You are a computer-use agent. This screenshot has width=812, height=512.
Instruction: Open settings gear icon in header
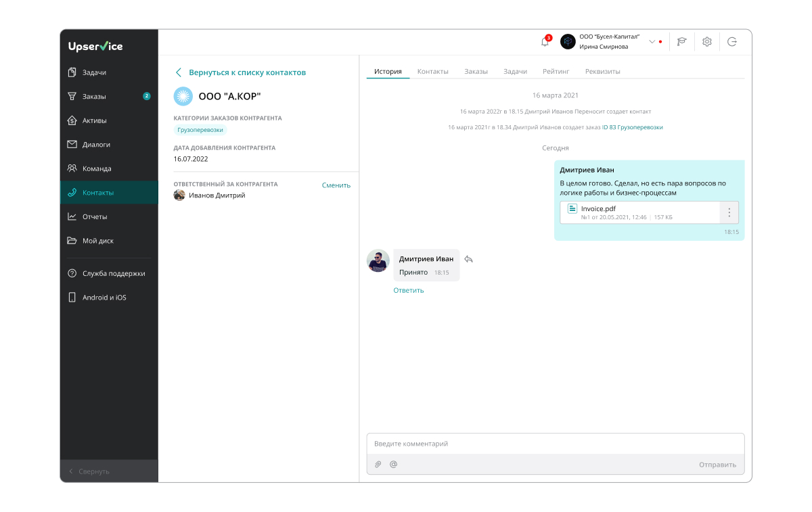pyautogui.click(x=706, y=42)
